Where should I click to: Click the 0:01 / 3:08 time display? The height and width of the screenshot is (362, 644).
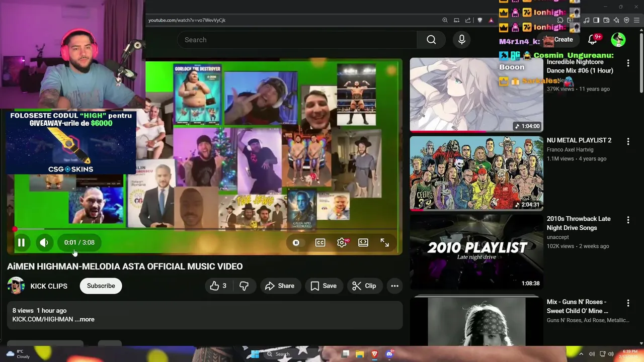(79, 242)
